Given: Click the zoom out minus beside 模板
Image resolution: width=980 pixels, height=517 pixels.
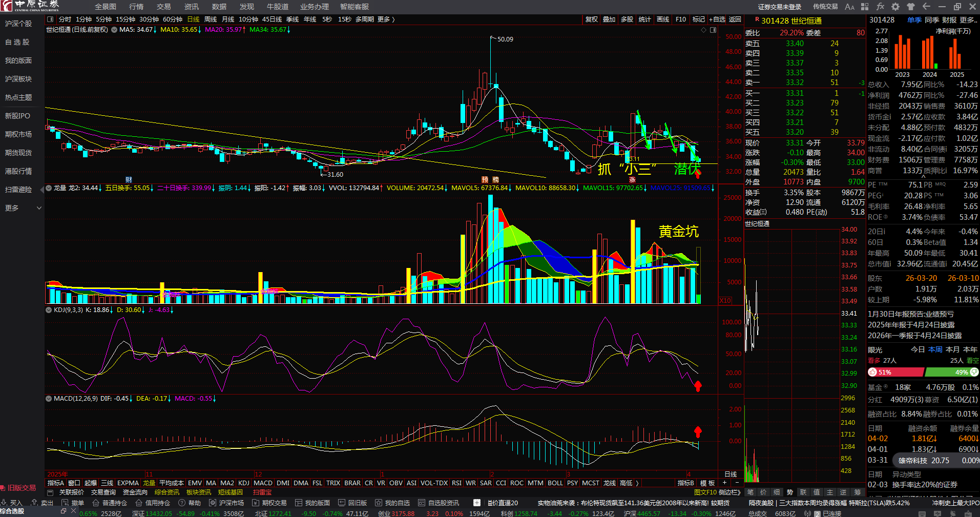Looking at the screenshot, I should click(737, 483).
